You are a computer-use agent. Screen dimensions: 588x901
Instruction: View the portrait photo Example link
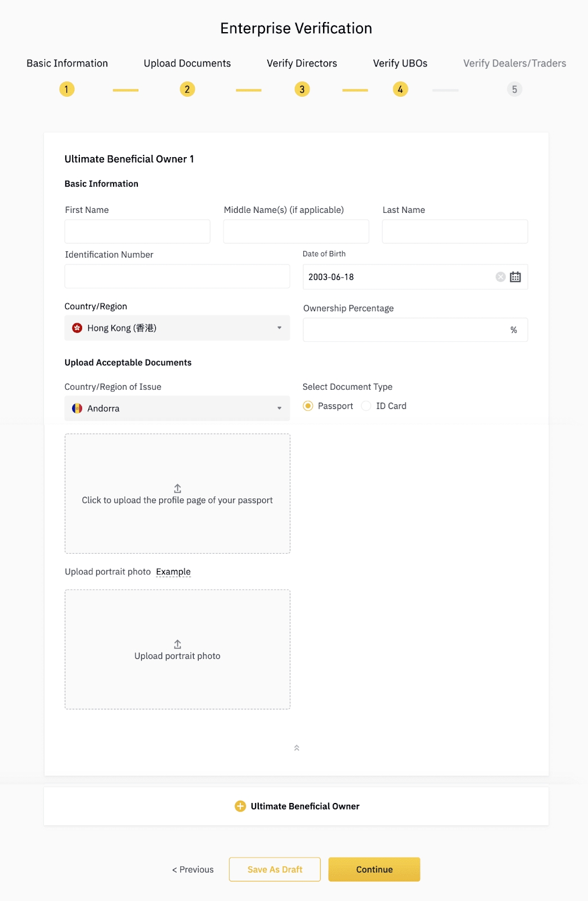pos(173,572)
